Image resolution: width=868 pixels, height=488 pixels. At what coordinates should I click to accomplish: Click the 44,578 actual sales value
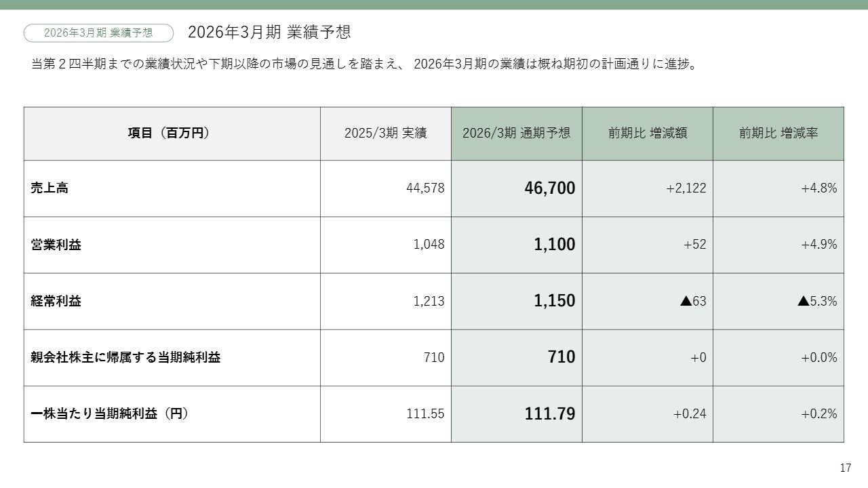click(x=425, y=188)
